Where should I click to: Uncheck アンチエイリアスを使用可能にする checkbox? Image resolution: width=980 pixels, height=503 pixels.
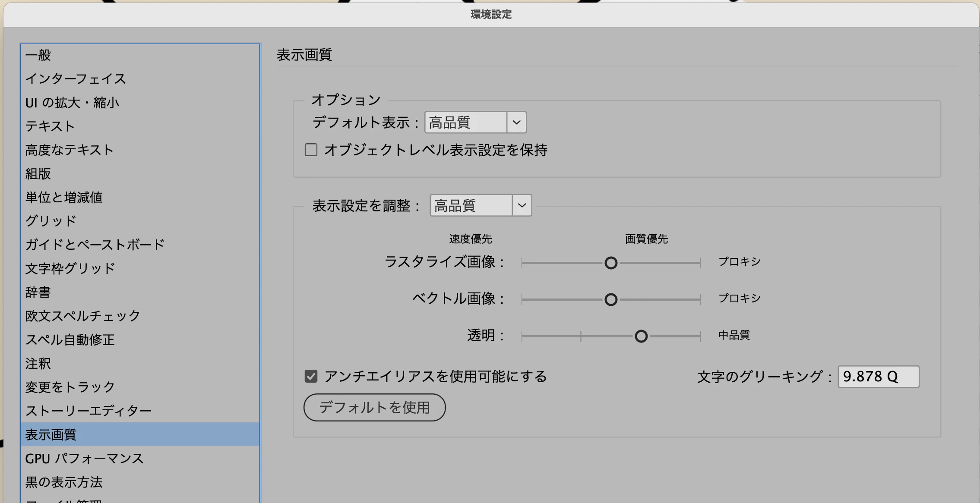pos(311,377)
